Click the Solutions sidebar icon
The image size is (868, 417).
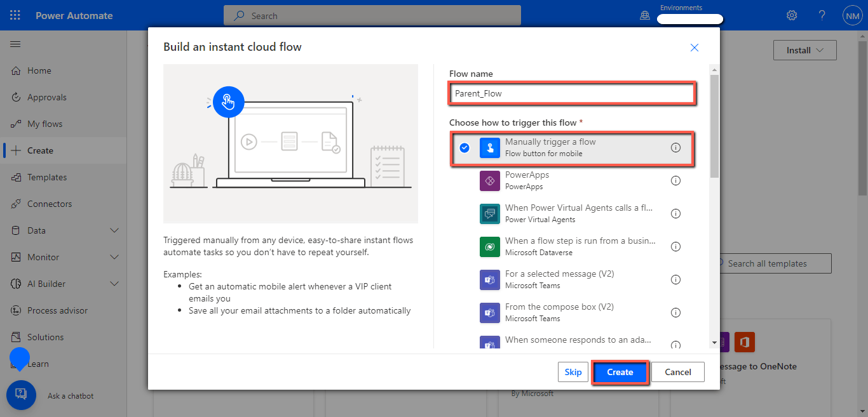tap(16, 337)
